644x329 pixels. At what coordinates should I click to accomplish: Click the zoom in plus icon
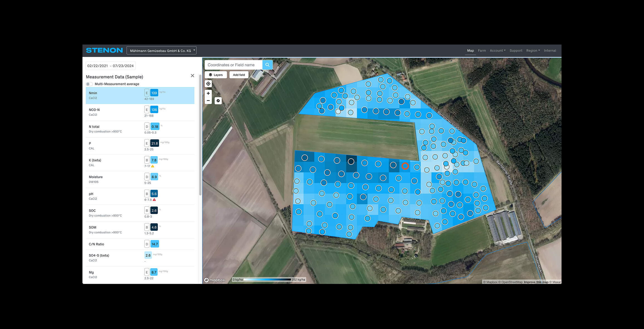click(208, 93)
